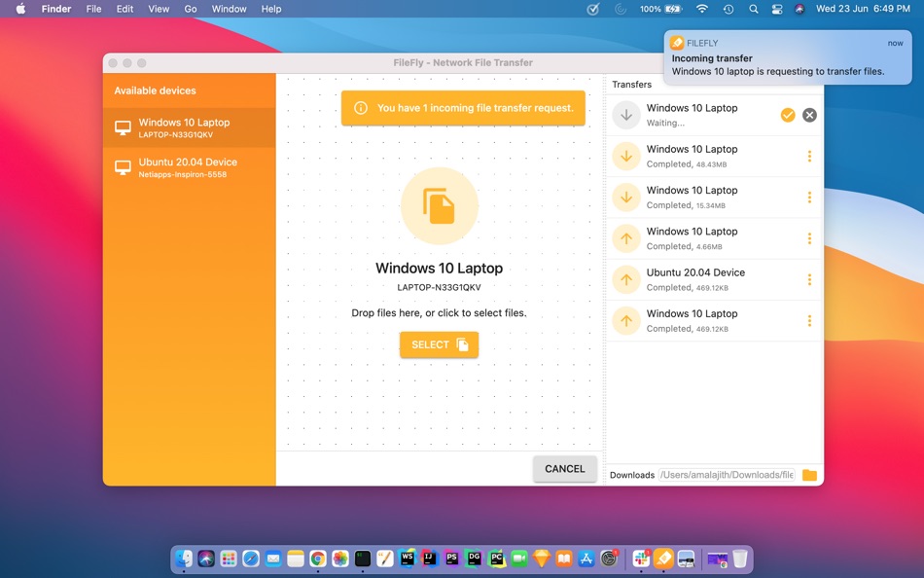
Task: Open options for Windows 10 Laptop 469.12KB transfer
Action: [x=809, y=321]
